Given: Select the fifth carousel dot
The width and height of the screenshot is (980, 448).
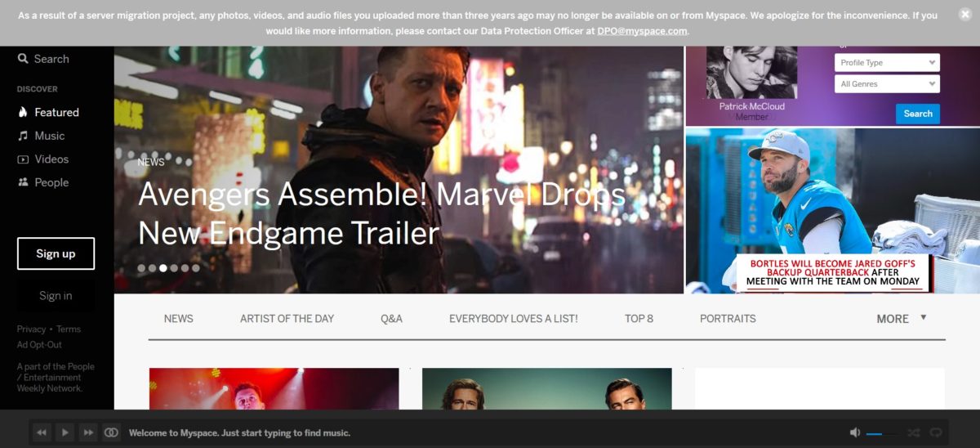Looking at the screenshot, I should (x=185, y=267).
